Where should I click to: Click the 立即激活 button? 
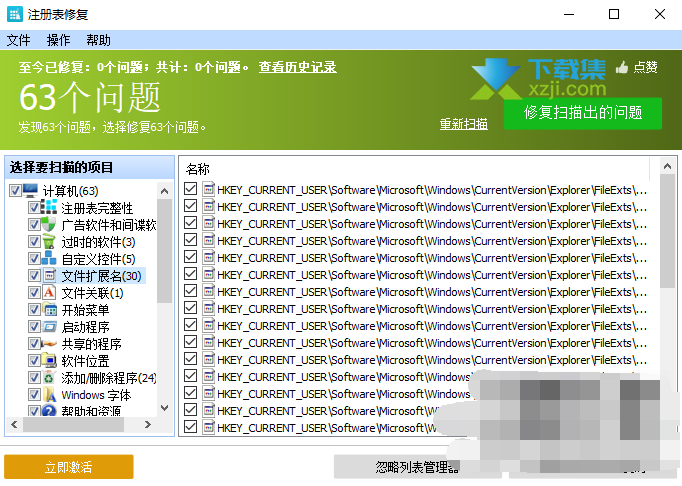pos(69,467)
